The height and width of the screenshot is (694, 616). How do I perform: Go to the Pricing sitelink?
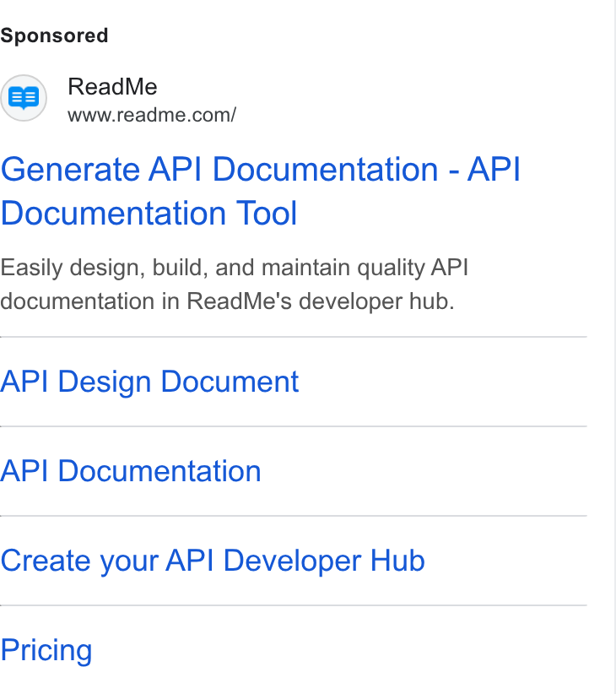46,650
